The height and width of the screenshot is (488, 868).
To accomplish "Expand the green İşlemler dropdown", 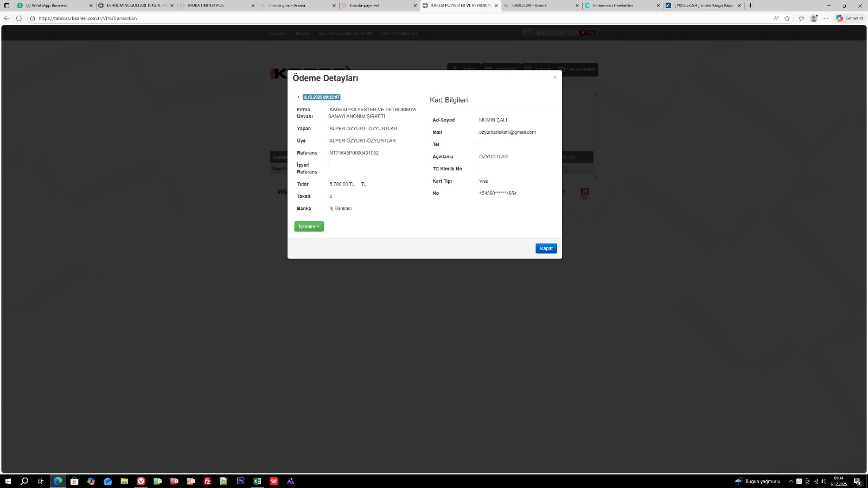I will 309,227.
